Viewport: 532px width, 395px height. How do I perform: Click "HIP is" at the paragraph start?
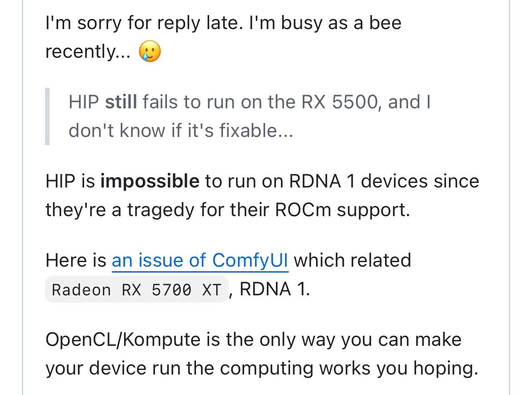pyautogui.click(x=70, y=182)
